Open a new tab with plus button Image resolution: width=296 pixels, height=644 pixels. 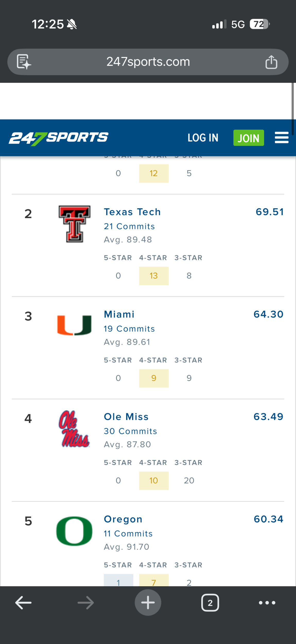(148, 603)
